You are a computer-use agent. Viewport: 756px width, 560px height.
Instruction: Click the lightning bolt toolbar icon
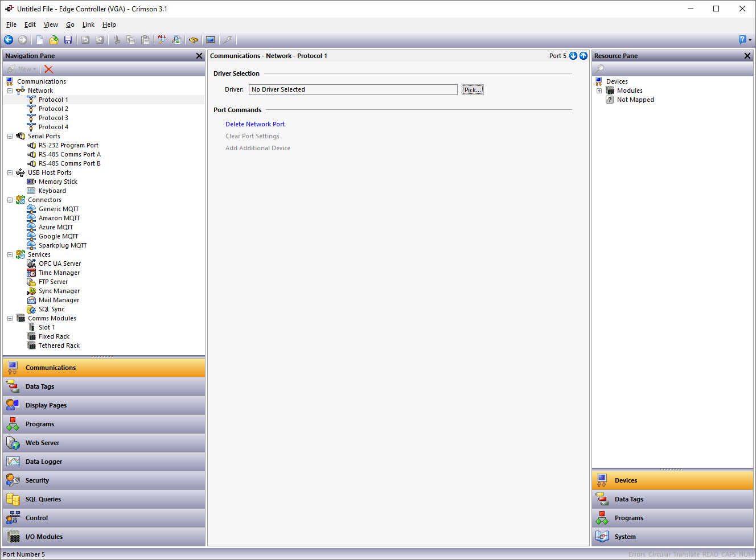tap(228, 40)
